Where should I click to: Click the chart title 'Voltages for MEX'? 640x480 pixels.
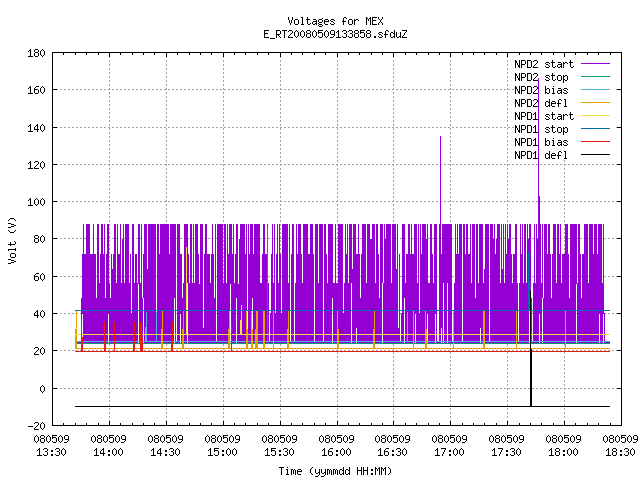click(x=335, y=21)
